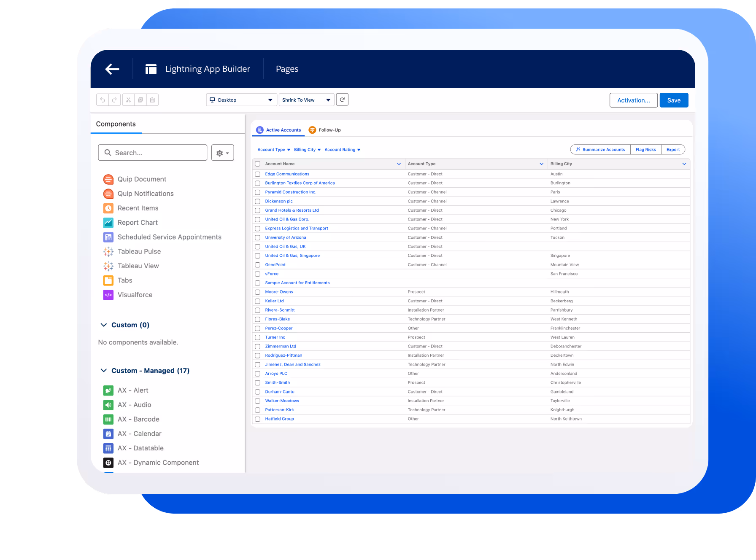Image resolution: width=756 pixels, height=560 pixels.
Task: Open the Jimenez, Dean and Sanchez link
Action: [293, 365]
